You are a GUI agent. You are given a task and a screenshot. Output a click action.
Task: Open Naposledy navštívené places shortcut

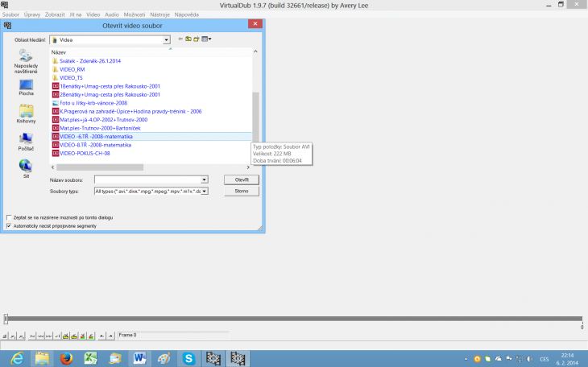click(26, 61)
